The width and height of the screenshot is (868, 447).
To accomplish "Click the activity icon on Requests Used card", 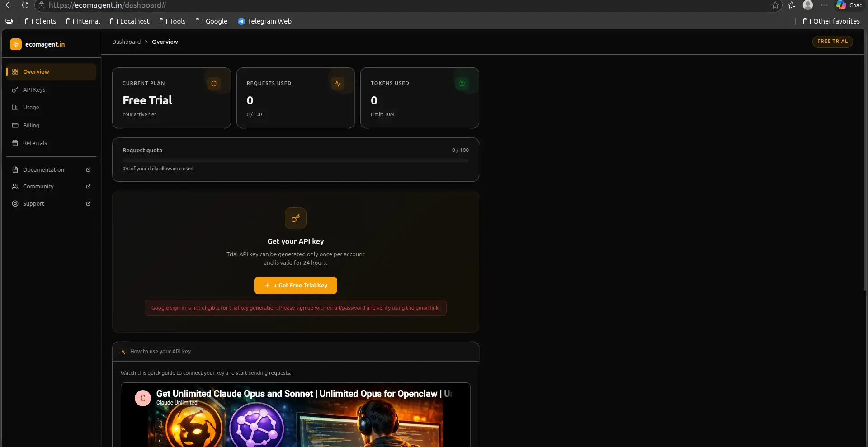I will 338,84.
